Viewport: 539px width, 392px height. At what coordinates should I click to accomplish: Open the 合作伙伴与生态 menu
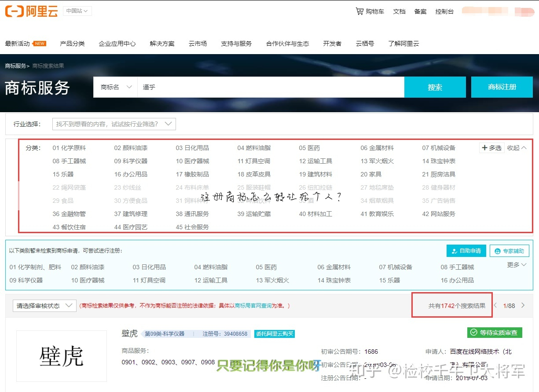287,44
